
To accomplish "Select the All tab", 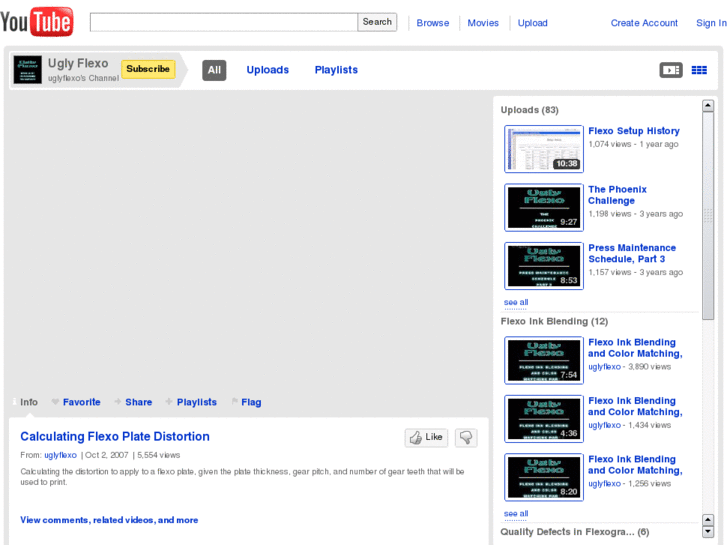I will point(214,70).
